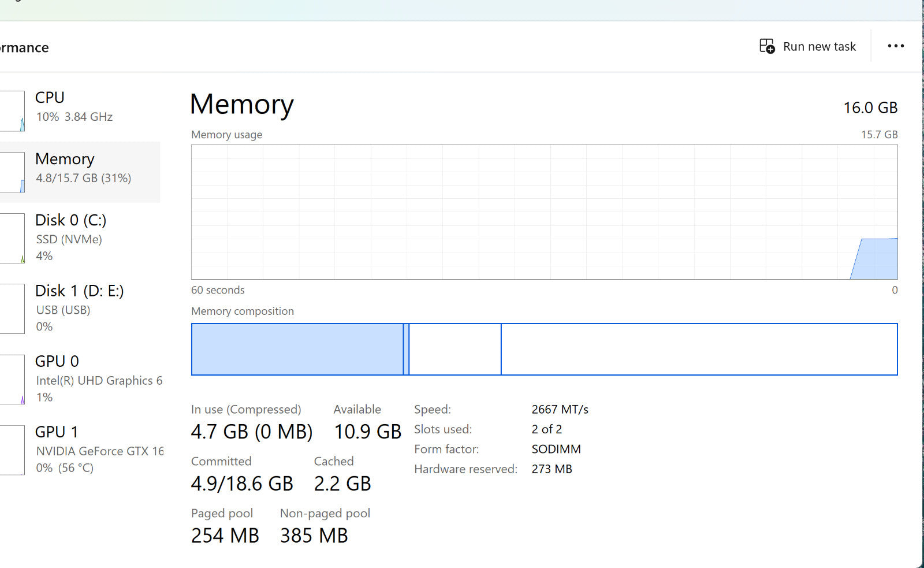Screen dimensions: 924x568
Task: Click the 2667 MT/s speed value
Action: point(560,410)
